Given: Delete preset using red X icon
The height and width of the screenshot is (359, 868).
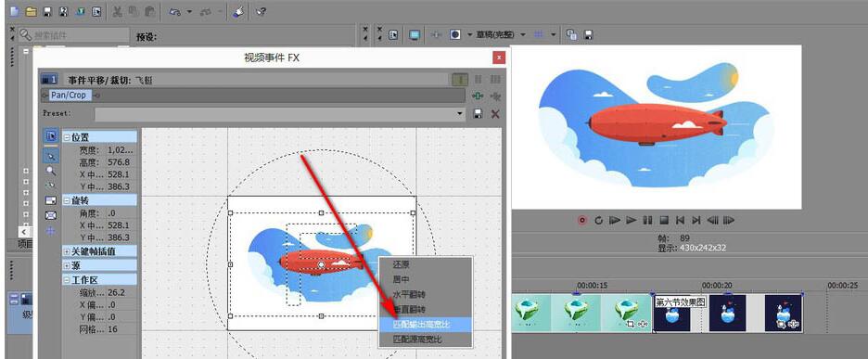Looking at the screenshot, I should click(495, 113).
